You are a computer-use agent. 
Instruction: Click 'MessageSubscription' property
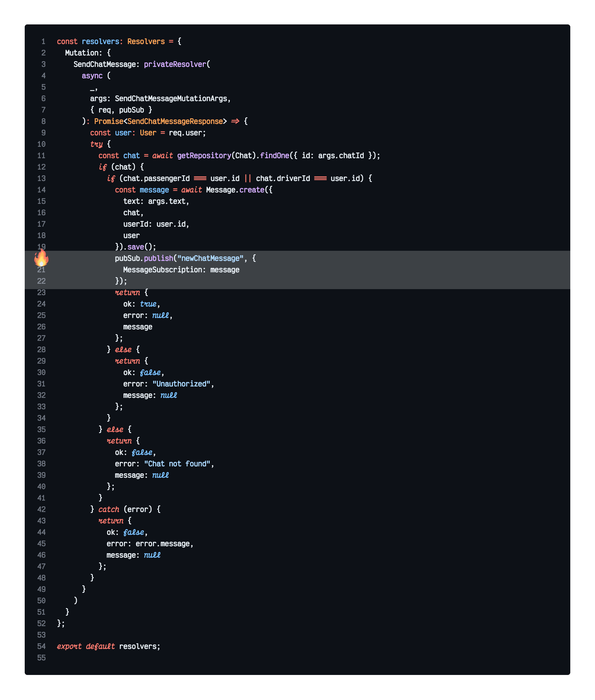pos(163,270)
